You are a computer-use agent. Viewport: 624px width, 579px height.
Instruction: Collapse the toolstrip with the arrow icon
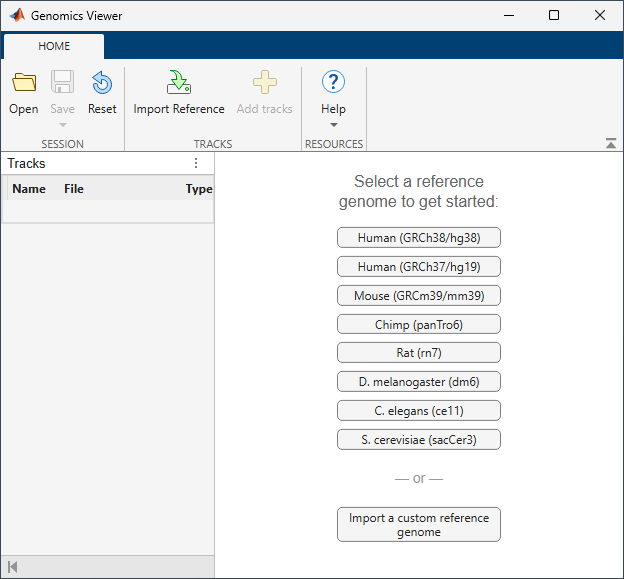point(611,143)
